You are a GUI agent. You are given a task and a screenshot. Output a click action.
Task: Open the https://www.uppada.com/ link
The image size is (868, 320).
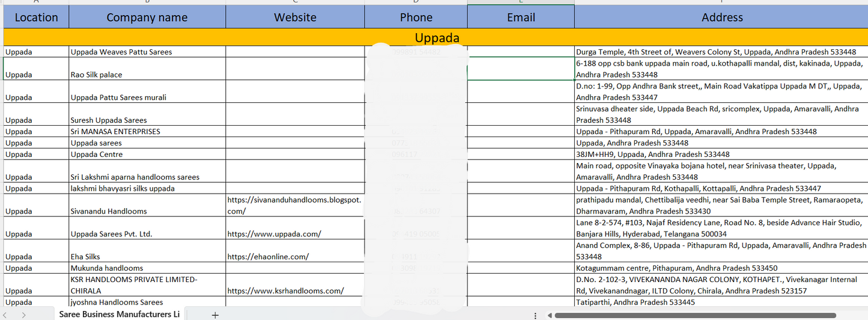point(274,234)
